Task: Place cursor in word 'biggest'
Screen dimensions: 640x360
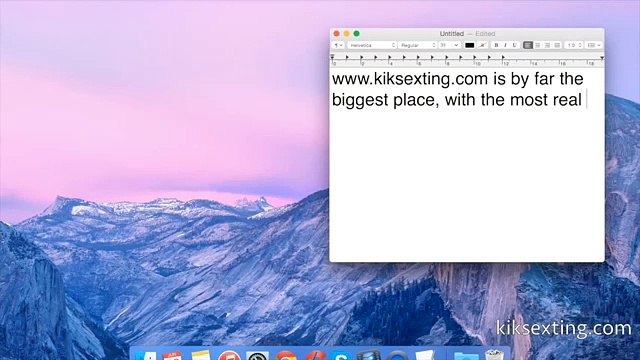Action: (x=360, y=100)
